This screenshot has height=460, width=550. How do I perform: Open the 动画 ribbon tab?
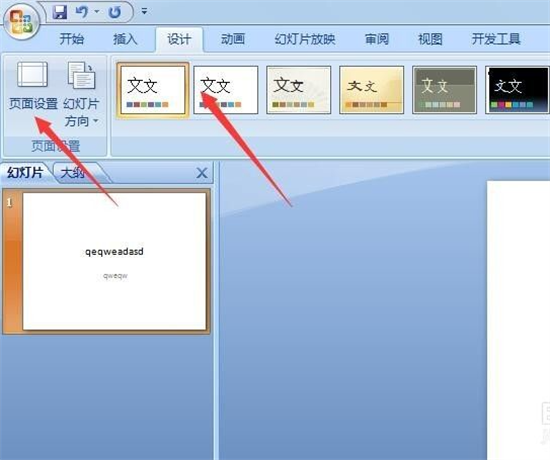point(233,39)
